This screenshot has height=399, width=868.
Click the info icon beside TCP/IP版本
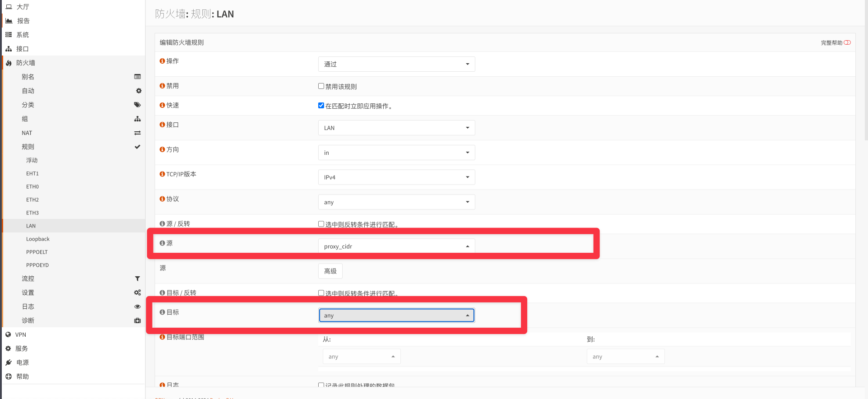coord(162,174)
